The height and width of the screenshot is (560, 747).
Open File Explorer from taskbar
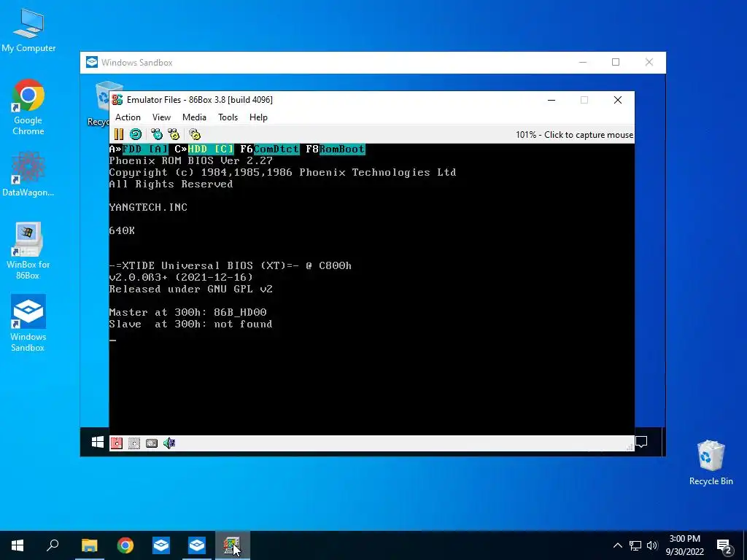click(89, 545)
